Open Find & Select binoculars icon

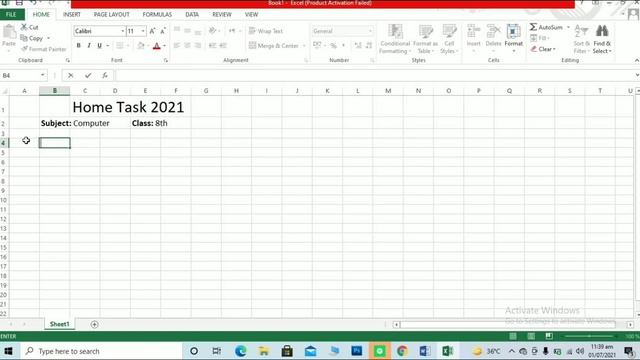(602, 32)
